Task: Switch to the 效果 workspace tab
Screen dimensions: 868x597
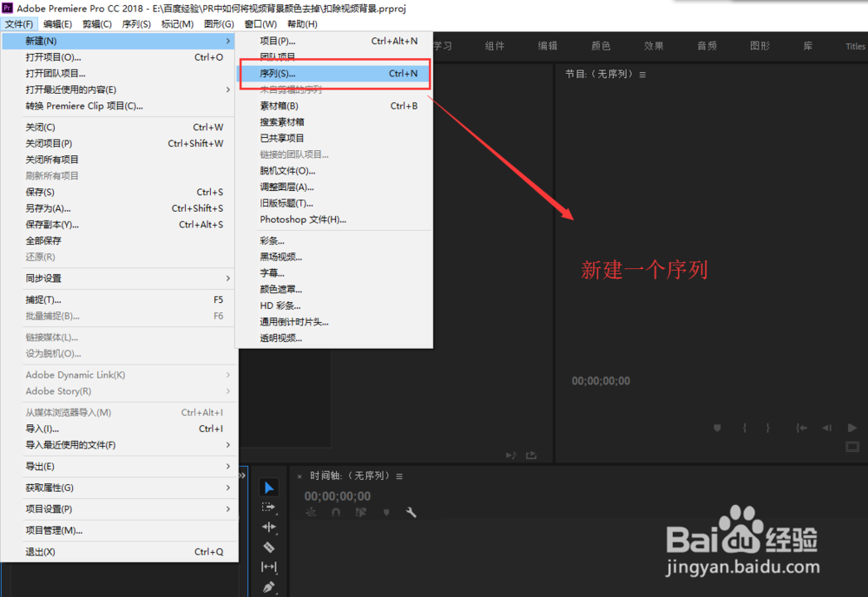Action: click(654, 46)
